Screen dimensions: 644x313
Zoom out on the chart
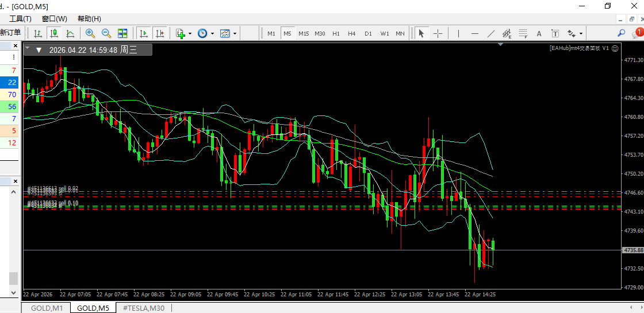click(x=106, y=34)
